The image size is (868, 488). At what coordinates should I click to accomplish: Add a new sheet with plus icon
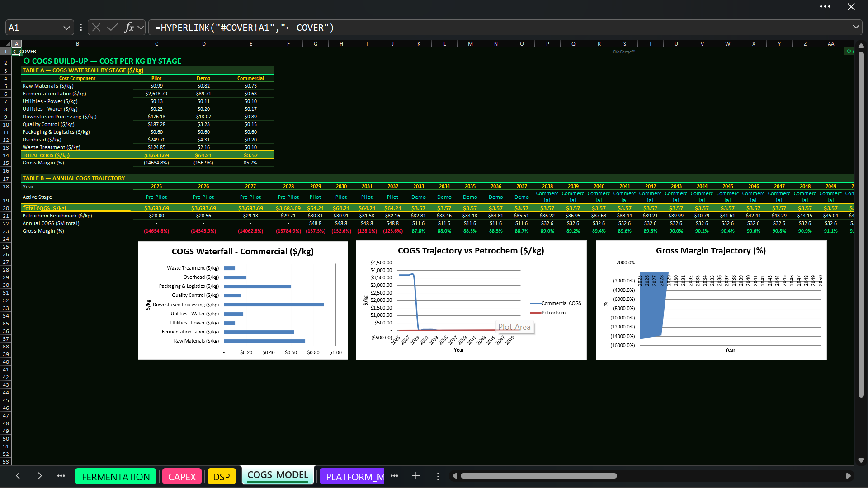tap(416, 476)
